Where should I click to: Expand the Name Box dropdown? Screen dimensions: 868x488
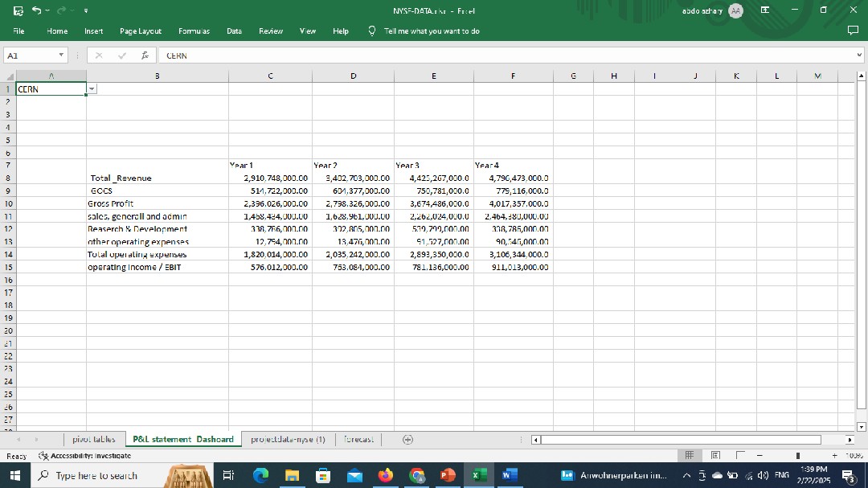coord(62,56)
